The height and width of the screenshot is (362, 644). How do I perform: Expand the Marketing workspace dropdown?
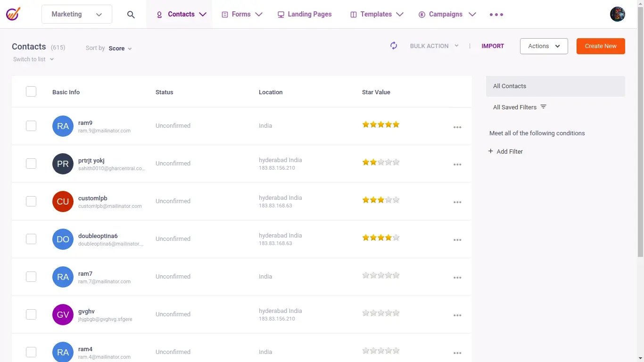click(x=99, y=14)
